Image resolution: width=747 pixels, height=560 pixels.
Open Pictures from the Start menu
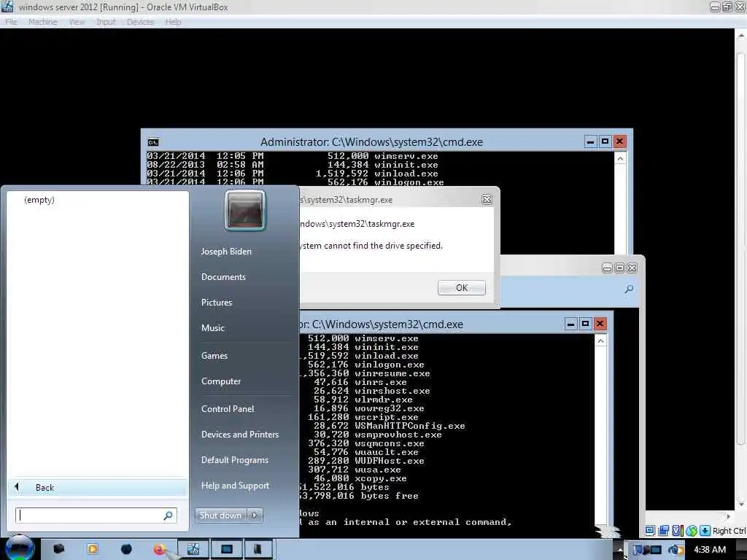pos(217,303)
